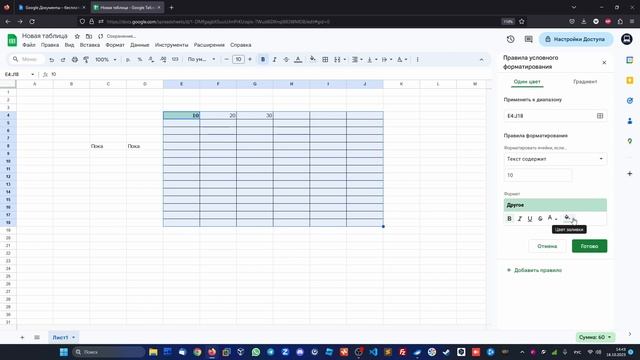Open the zoom 100% dropdown
The width and height of the screenshot is (640, 360).
[x=105, y=60]
